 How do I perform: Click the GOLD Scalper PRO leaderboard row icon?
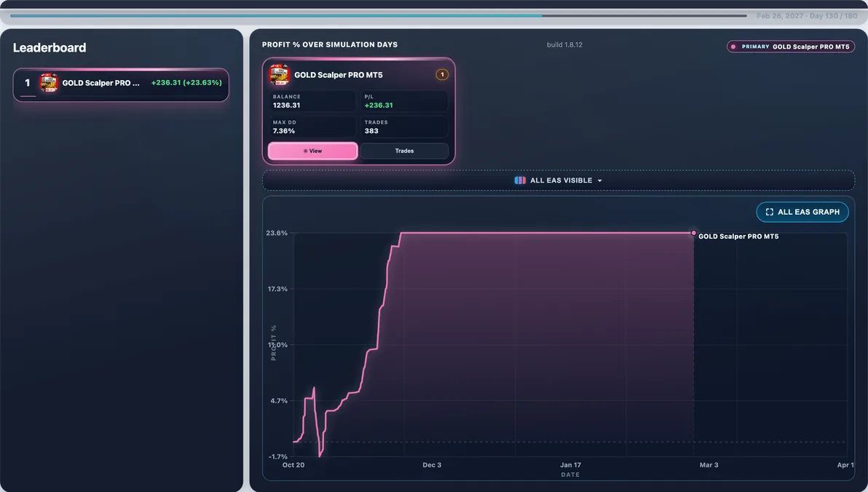(49, 83)
